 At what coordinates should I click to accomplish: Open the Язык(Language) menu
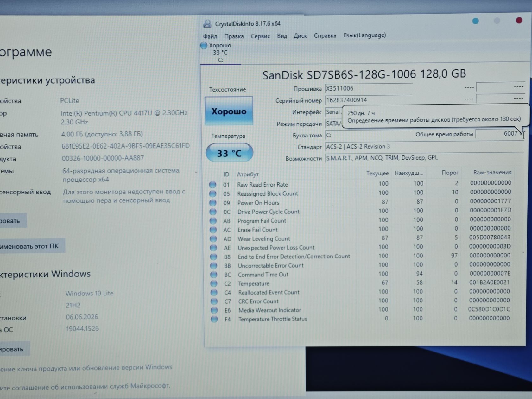point(364,35)
